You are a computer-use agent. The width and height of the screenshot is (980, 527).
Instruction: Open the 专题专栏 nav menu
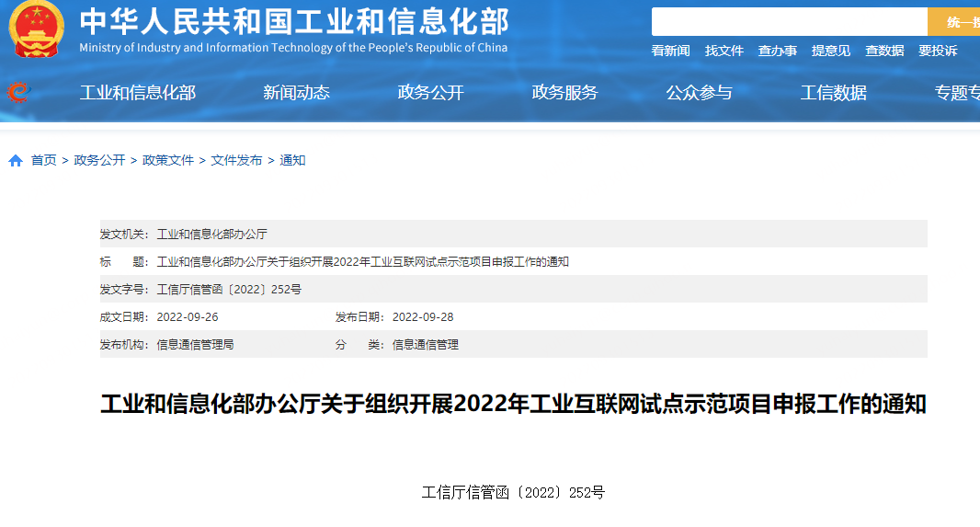click(957, 93)
